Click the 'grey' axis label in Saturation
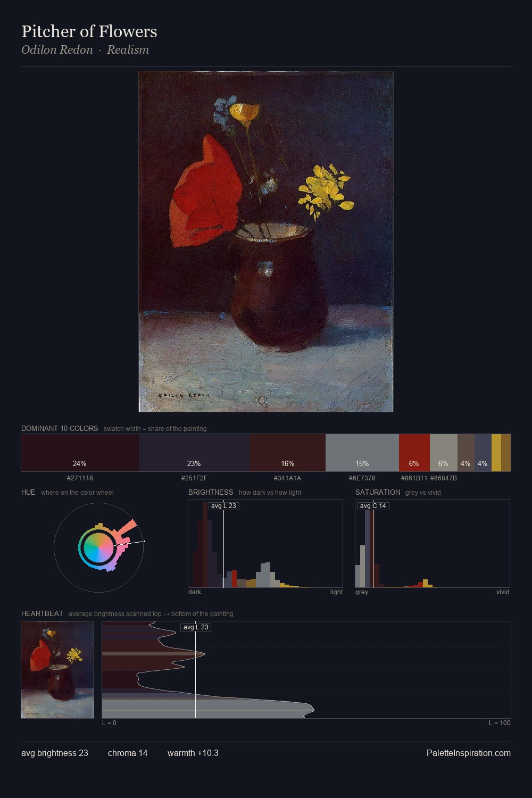532x798 pixels. [x=362, y=592]
